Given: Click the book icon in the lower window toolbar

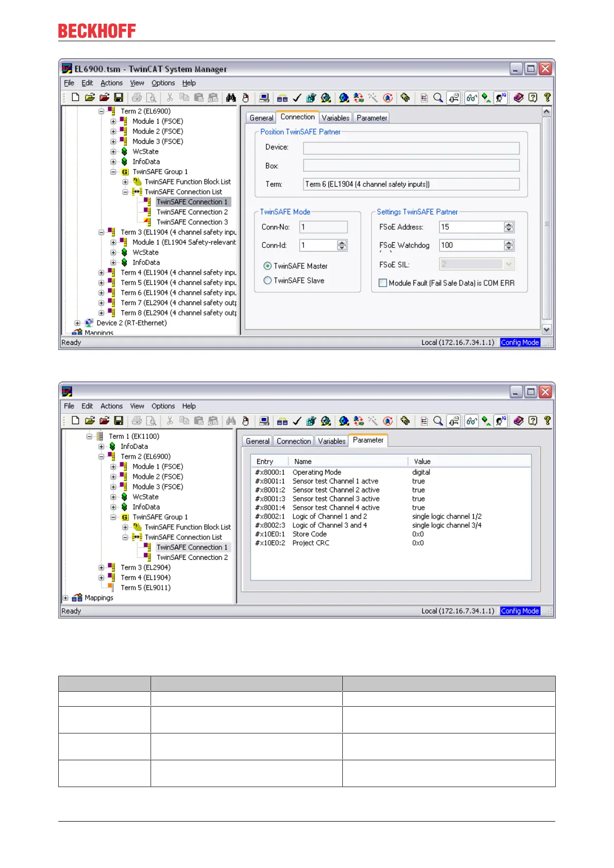Looking at the screenshot, I should 519,421.
